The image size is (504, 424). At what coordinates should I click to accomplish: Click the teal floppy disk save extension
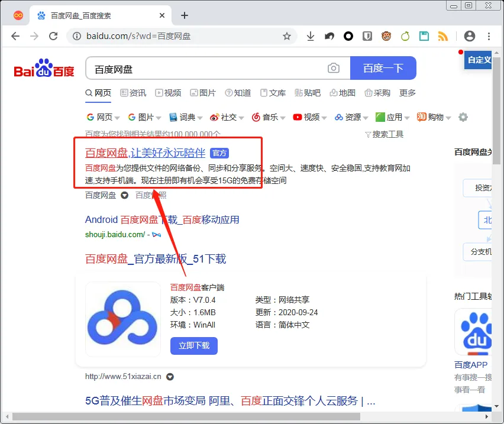[x=424, y=36]
